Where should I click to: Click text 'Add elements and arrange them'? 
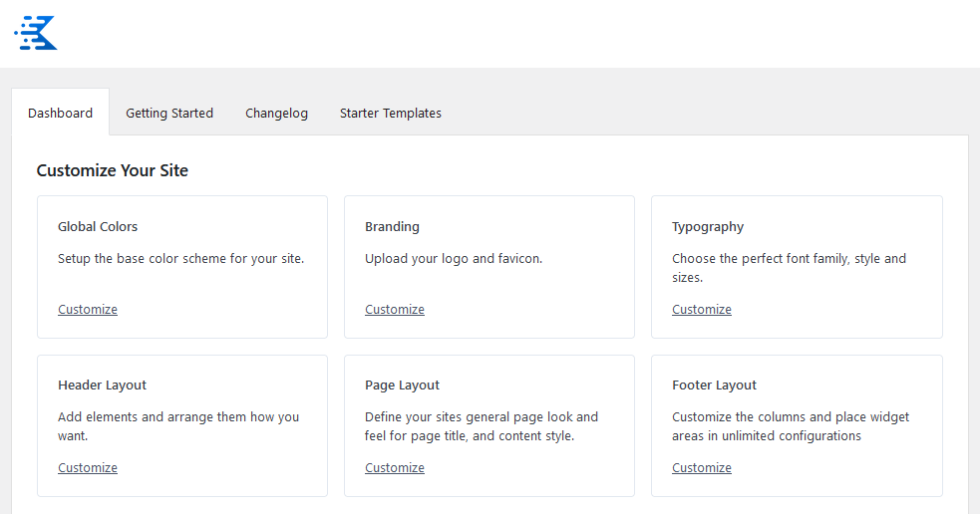pyautogui.click(x=153, y=417)
